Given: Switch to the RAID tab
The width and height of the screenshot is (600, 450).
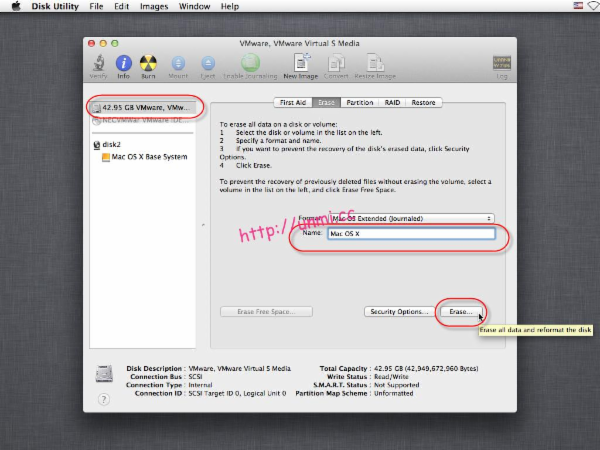Looking at the screenshot, I should tap(392, 103).
